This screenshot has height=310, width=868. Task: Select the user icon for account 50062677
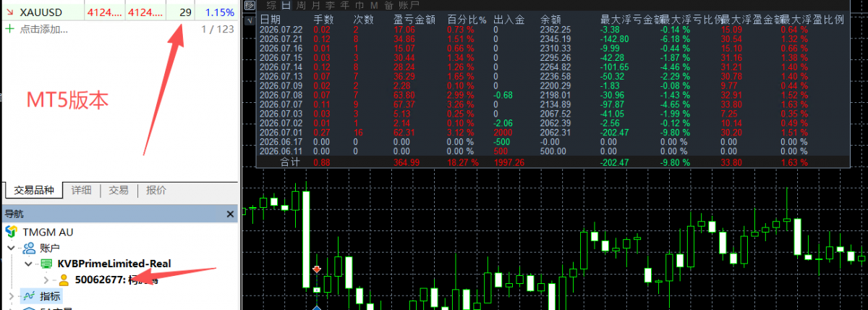pos(64,280)
